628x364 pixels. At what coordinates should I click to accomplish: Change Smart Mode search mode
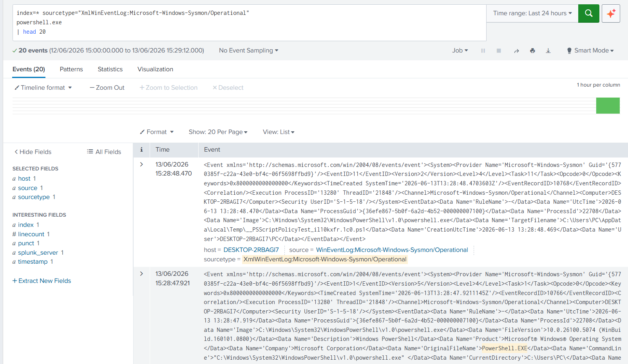coord(590,51)
